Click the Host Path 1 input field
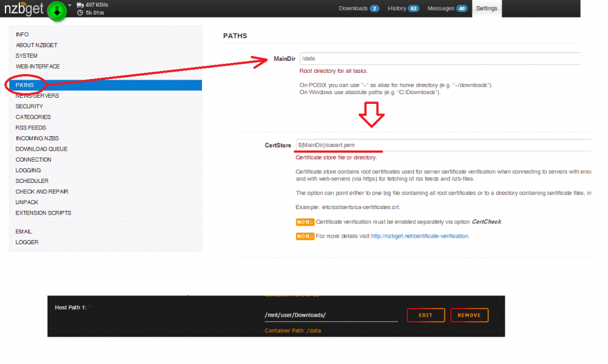The image size is (608, 364). coord(331,315)
